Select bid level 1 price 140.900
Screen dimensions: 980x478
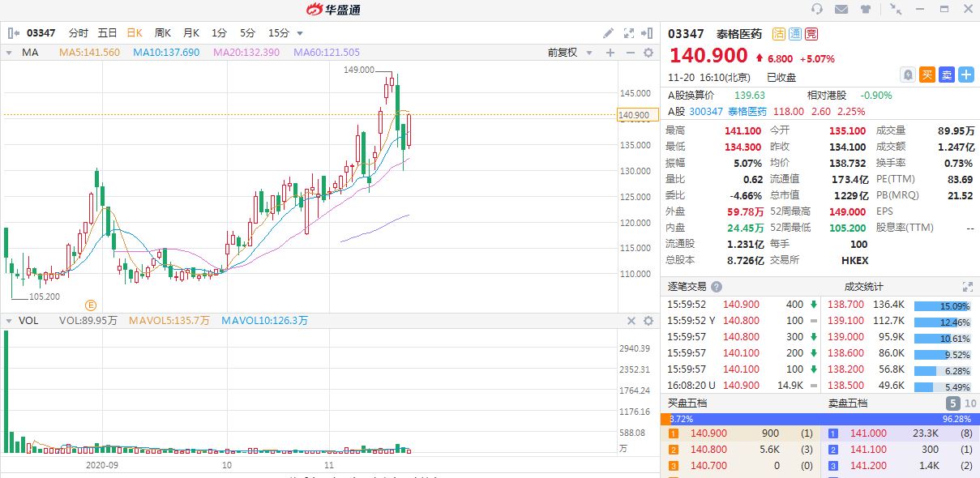(708, 433)
